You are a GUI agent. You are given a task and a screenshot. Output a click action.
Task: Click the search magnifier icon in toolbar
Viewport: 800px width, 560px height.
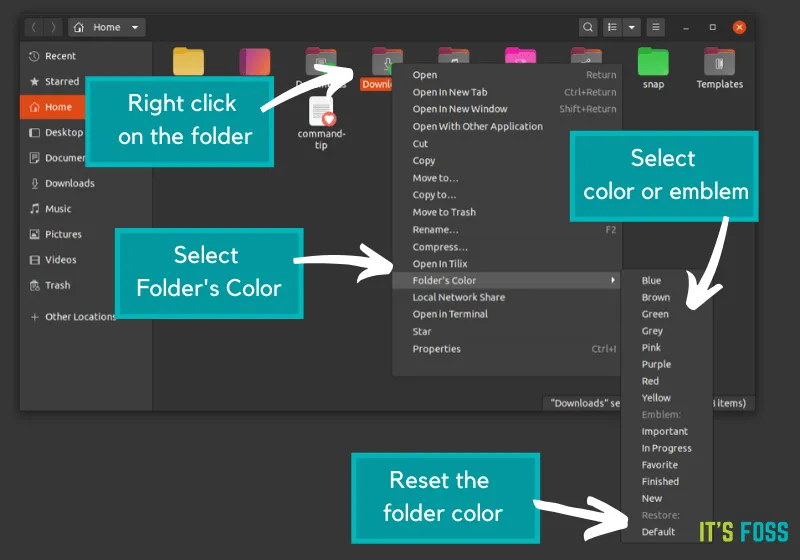coord(589,27)
